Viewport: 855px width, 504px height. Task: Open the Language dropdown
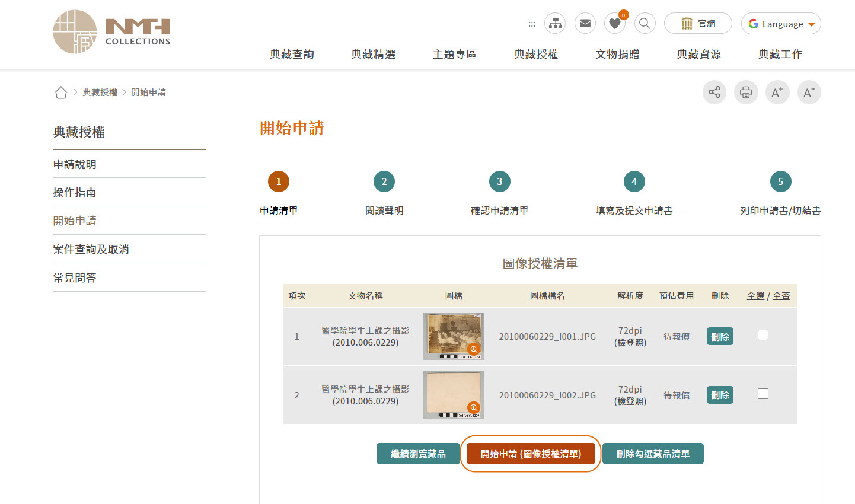tap(781, 24)
